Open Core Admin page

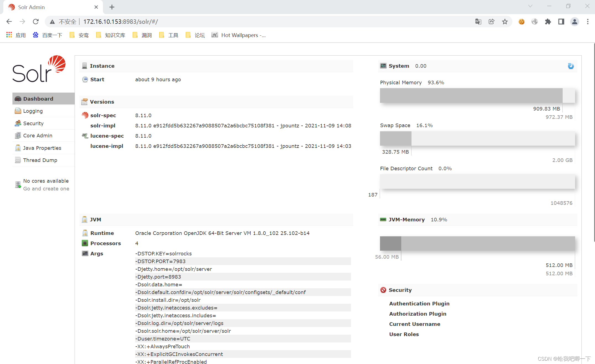click(38, 136)
